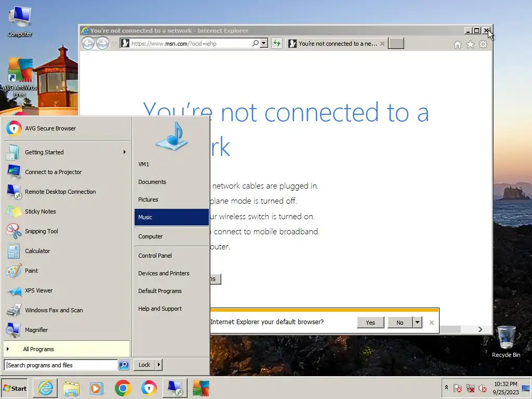The width and height of the screenshot is (532, 399).
Task: Open AVG AntiVirus Free desktop shortcut
Action: point(20,77)
